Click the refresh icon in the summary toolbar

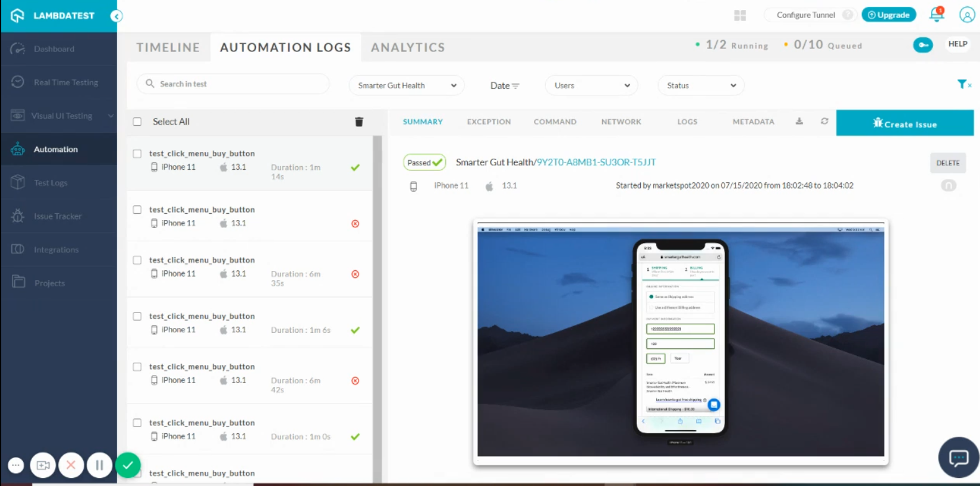coord(824,122)
